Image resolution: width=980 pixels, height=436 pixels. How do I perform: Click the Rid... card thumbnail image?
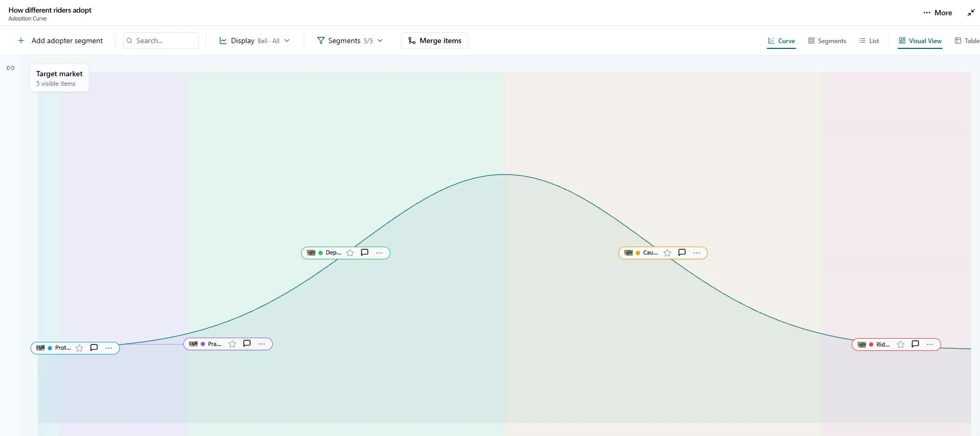pyautogui.click(x=862, y=344)
